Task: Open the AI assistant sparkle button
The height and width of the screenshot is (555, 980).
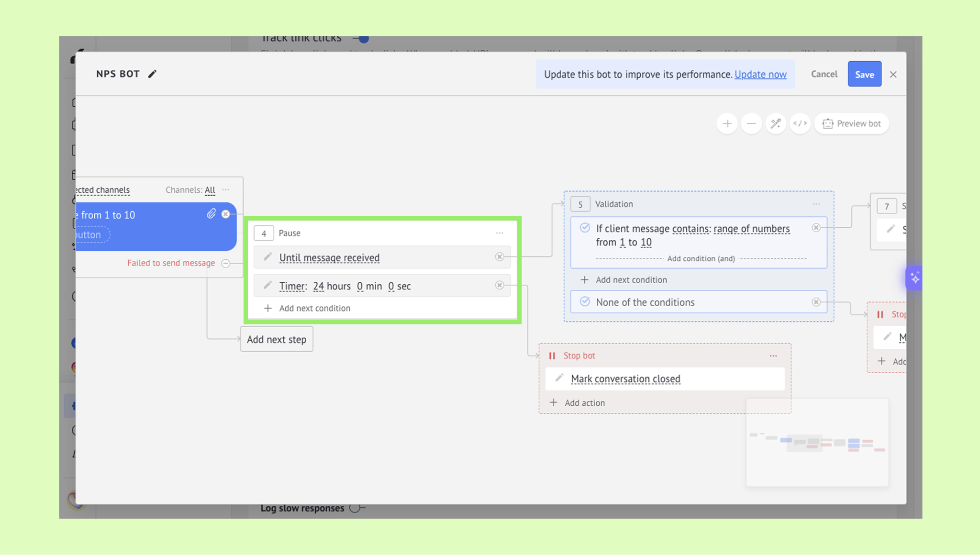Action: [x=914, y=278]
